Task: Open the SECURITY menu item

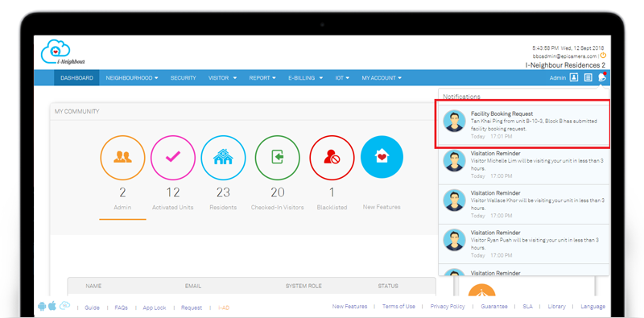Action: [x=184, y=77]
